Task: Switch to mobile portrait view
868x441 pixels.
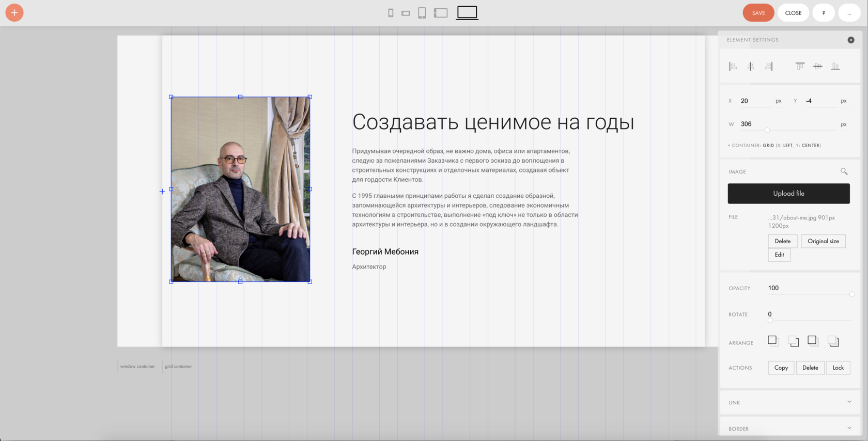Action: click(391, 13)
